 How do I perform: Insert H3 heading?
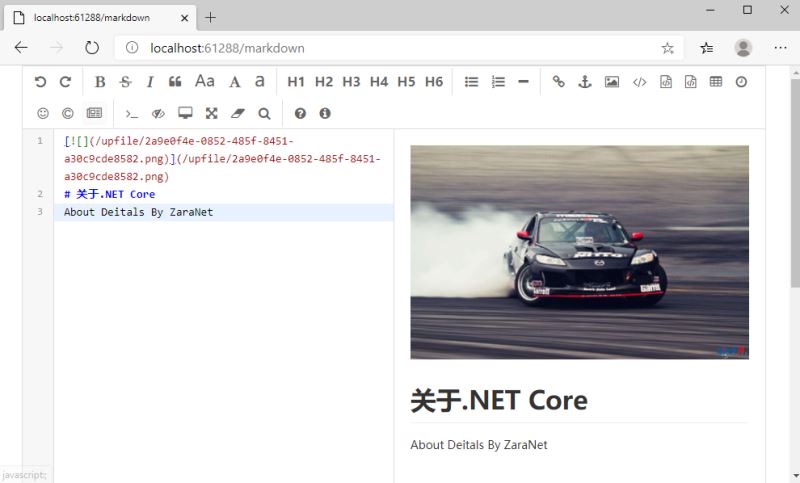pyautogui.click(x=351, y=82)
